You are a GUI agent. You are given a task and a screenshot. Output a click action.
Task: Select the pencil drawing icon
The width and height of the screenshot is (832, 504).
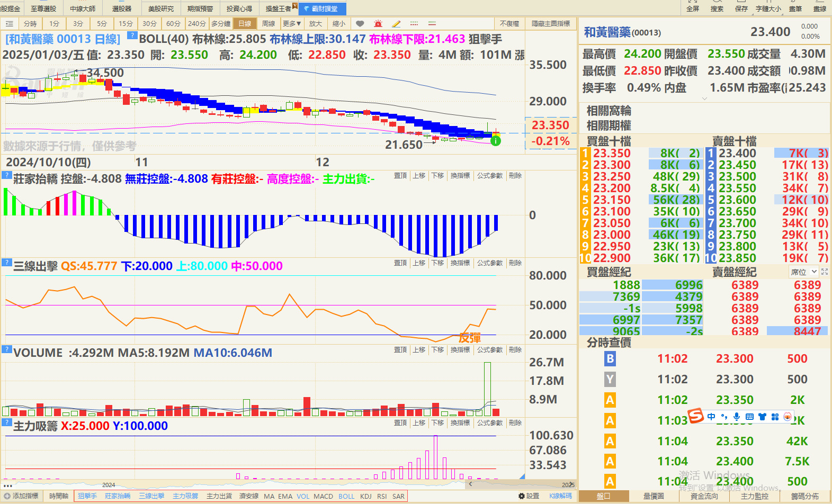tap(396, 24)
